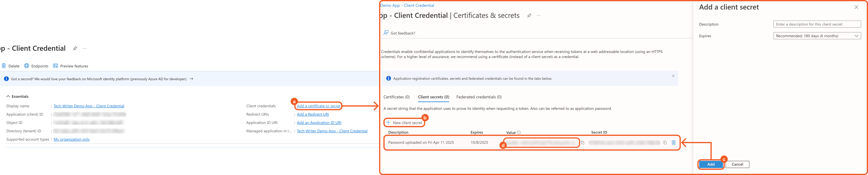Collapse the Essentials section
Screen dimensions: 868x175
pyautogui.click(x=8, y=96)
